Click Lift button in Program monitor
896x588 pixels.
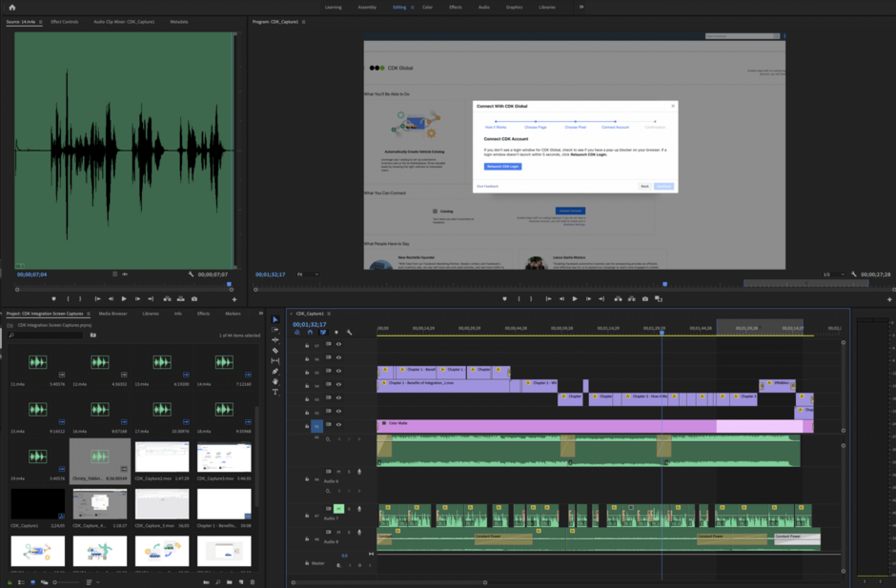(x=618, y=299)
